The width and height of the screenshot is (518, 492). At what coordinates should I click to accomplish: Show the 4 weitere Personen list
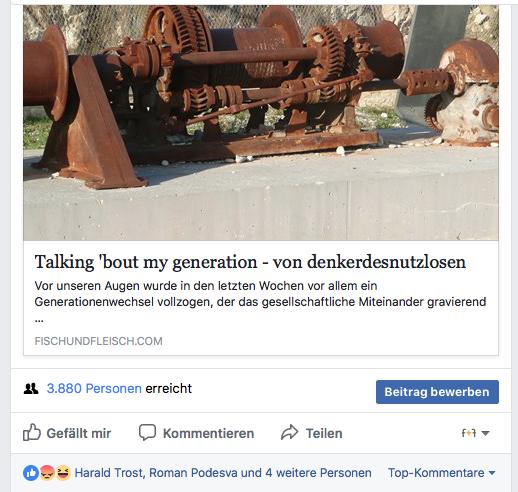pos(318,473)
